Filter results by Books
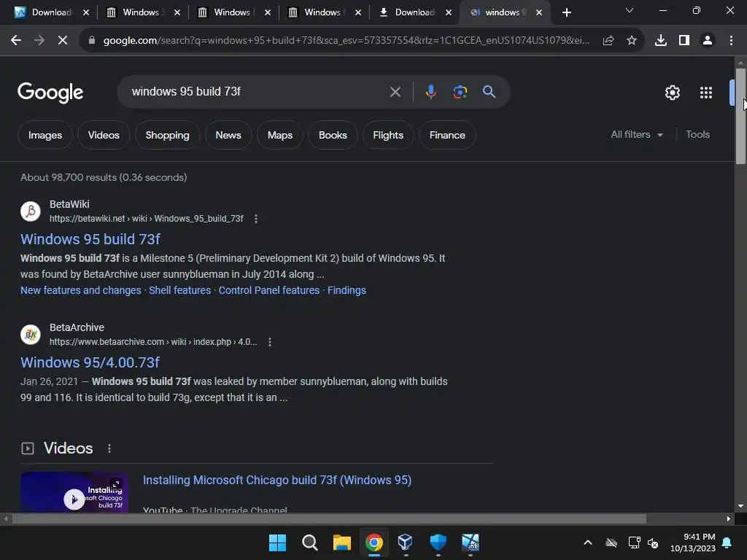 333,135
